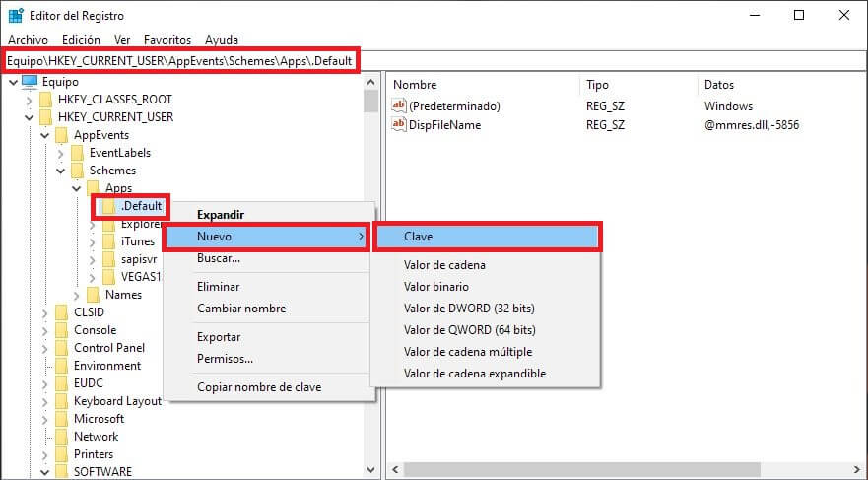Click the registry path address bar
This screenshot has height=480, width=868.
(434, 61)
